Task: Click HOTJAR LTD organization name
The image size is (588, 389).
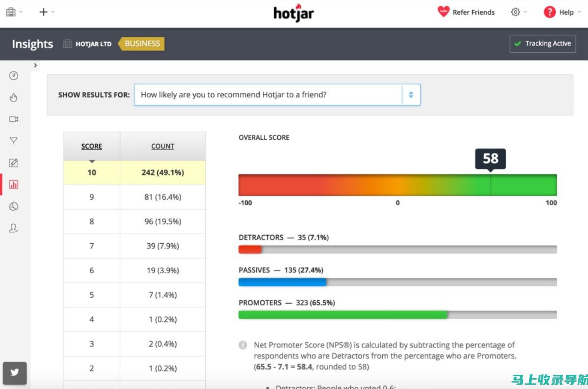Action: tap(93, 44)
